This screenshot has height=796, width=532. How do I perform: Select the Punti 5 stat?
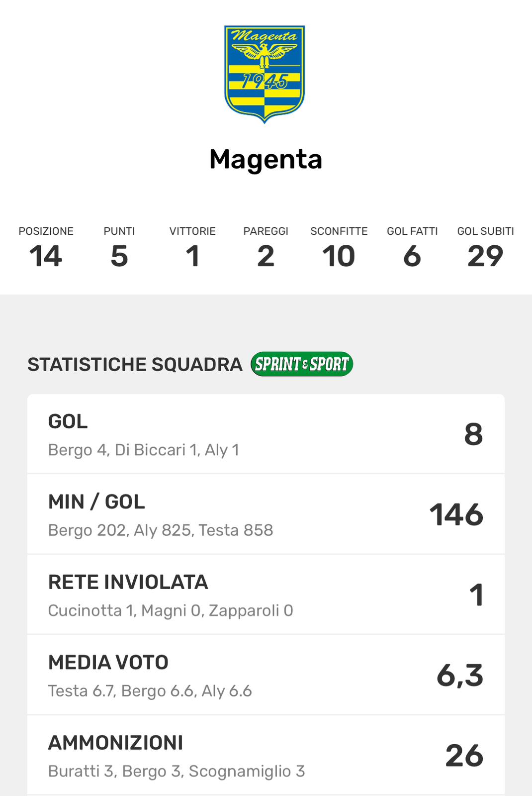click(119, 248)
